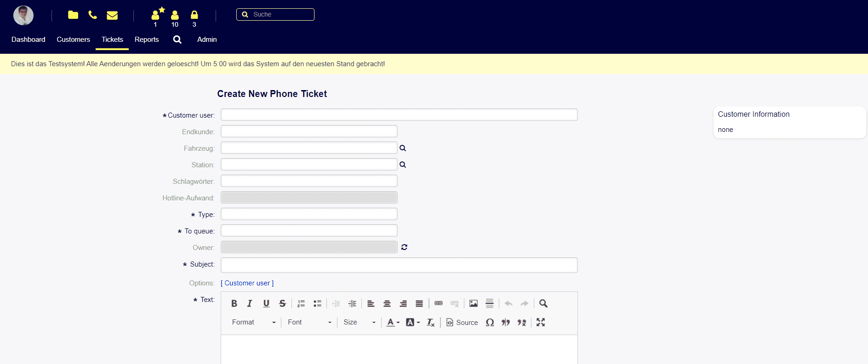
Task: Toggle italic formatting in editor
Action: 250,303
